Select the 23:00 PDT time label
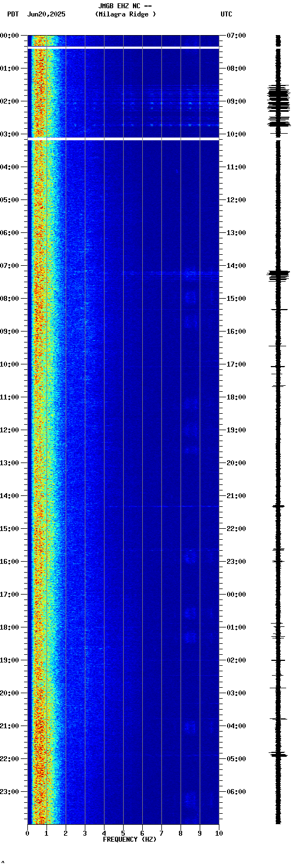The width and height of the screenshot is (302, 868). pos(9,792)
